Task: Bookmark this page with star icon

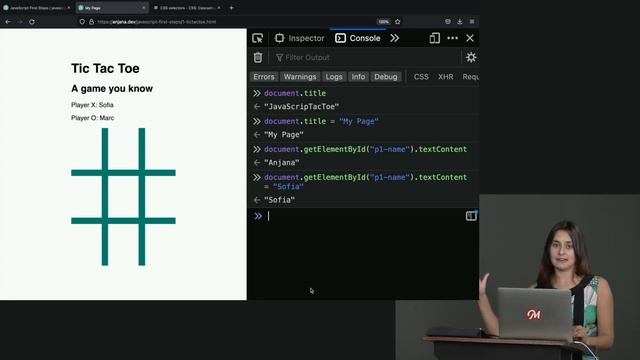Action: (x=398, y=22)
